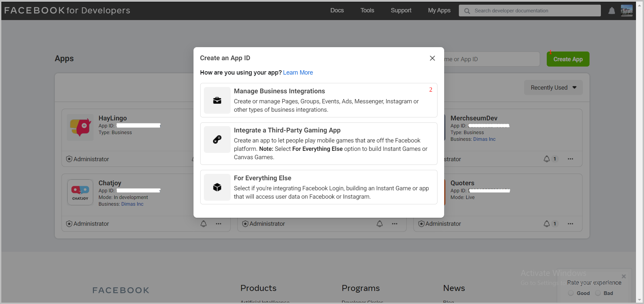The image size is (644, 304).
Task: Open the Chatjoy app logo
Action: (80, 192)
